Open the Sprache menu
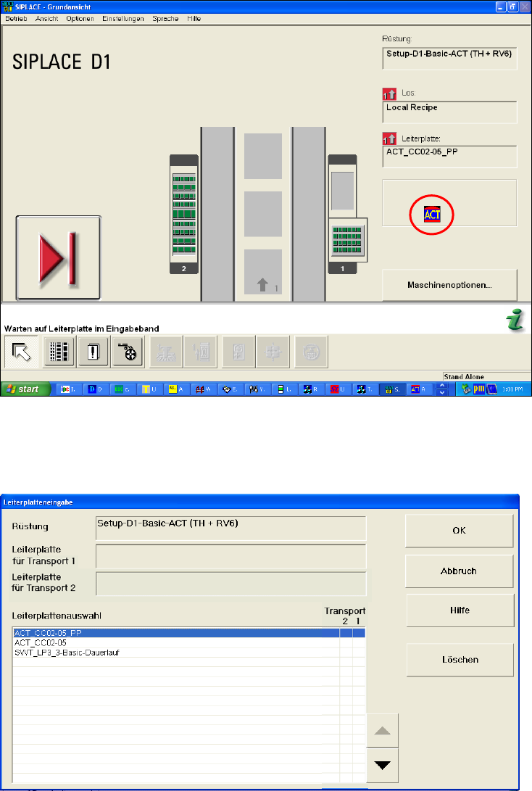This screenshot has height=791, width=532. click(165, 19)
